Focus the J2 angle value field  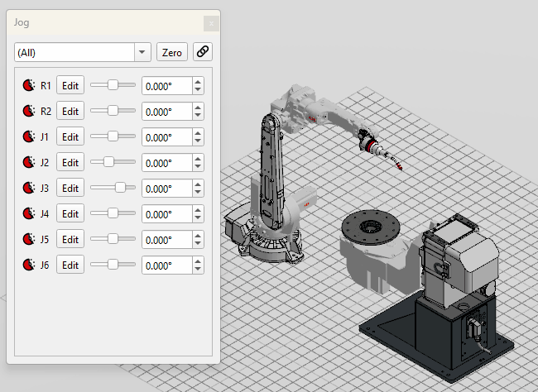(167, 163)
